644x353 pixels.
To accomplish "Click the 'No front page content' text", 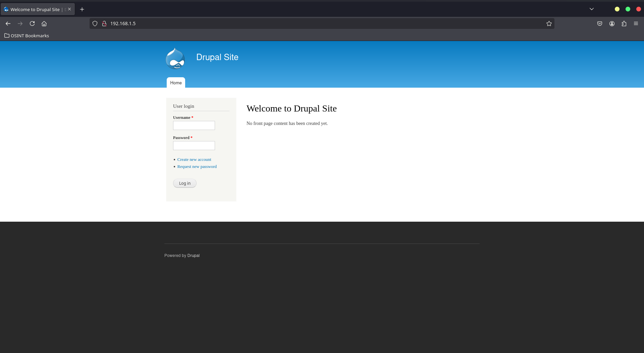I will [x=287, y=123].
